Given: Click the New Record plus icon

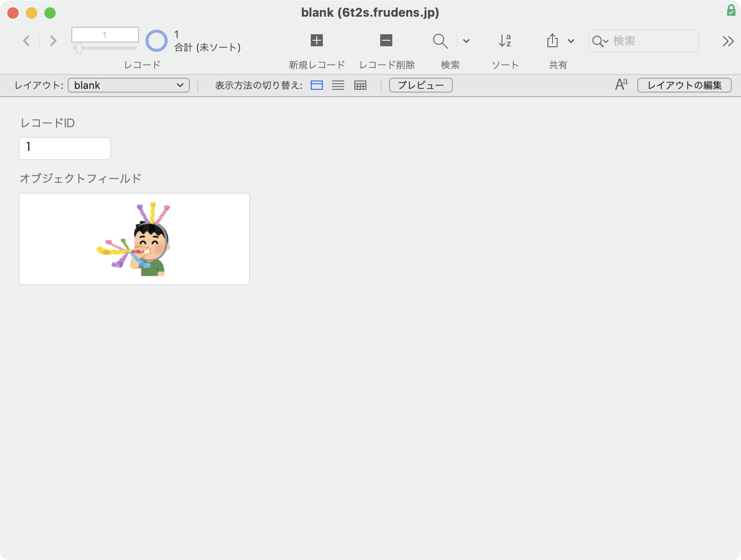Looking at the screenshot, I should (x=317, y=40).
